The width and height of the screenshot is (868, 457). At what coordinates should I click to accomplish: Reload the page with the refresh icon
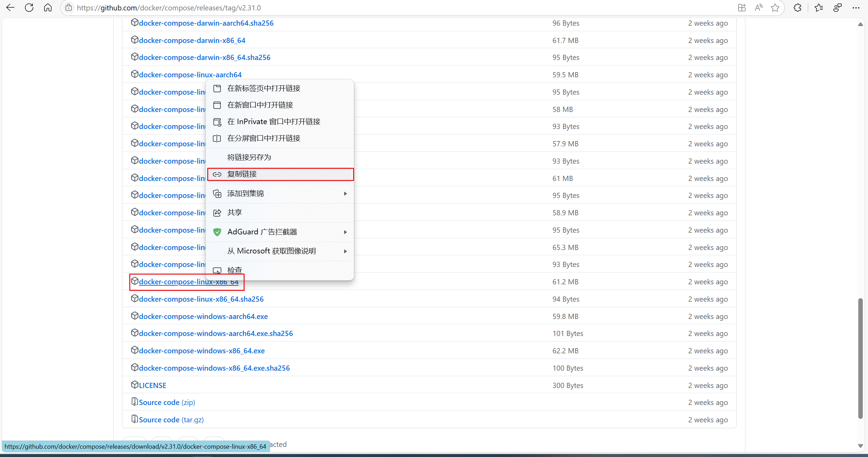[29, 8]
